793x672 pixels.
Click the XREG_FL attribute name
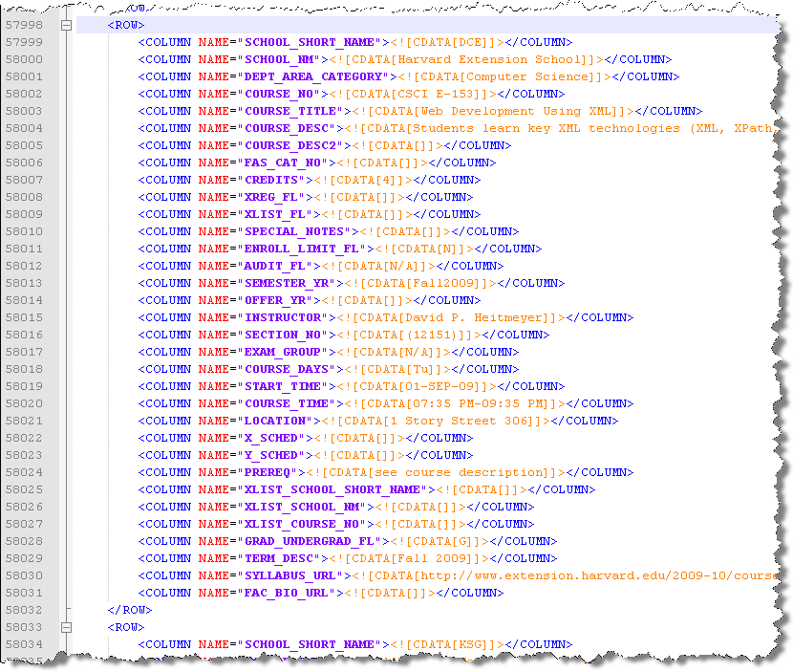tap(271, 197)
